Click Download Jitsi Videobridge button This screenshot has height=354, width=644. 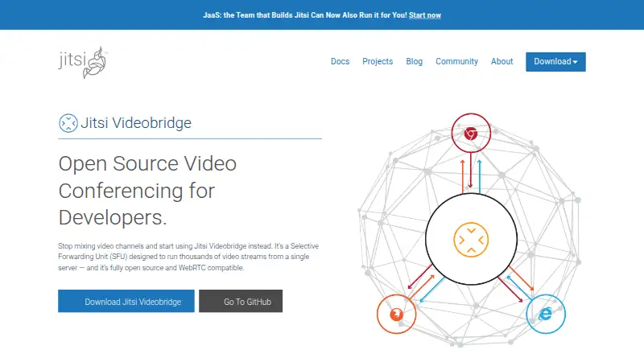click(126, 301)
